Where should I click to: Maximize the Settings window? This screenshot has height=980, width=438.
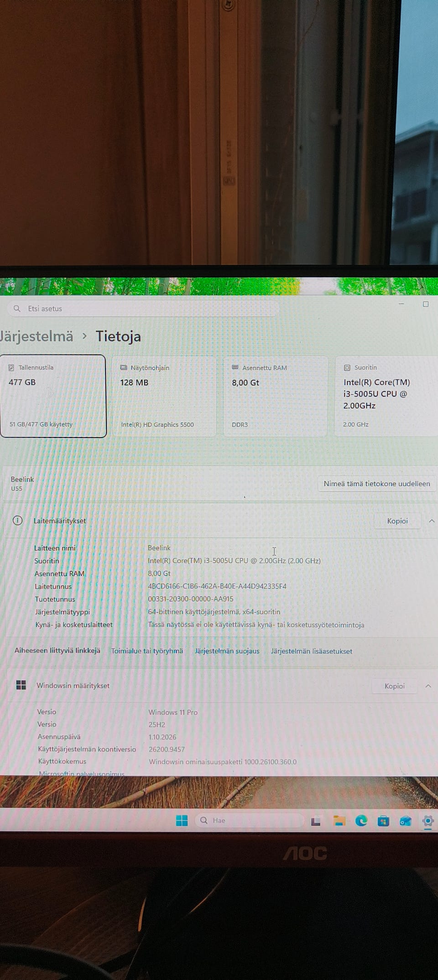(x=426, y=304)
